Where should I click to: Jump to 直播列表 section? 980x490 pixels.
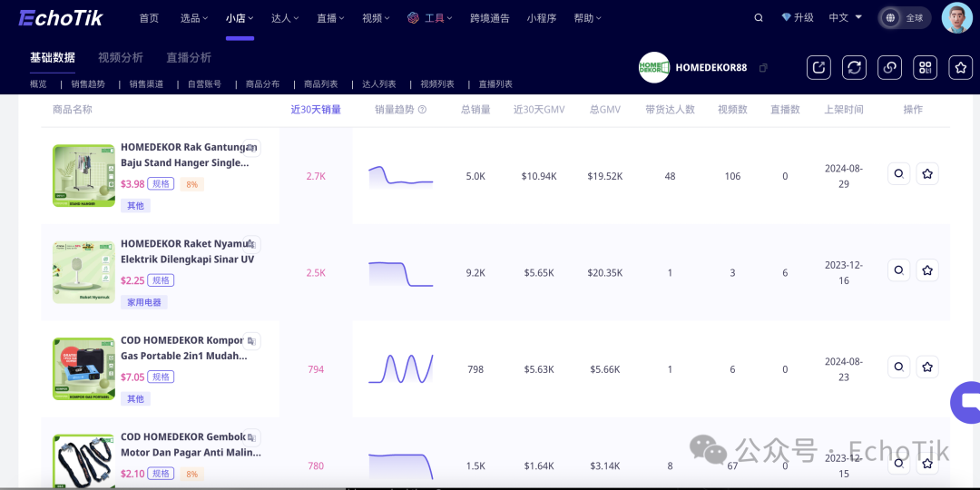click(x=495, y=83)
